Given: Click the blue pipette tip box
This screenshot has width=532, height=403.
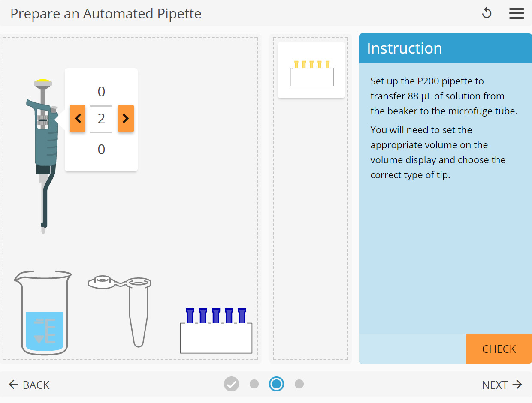Looking at the screenshot, I should click(216, 332).
